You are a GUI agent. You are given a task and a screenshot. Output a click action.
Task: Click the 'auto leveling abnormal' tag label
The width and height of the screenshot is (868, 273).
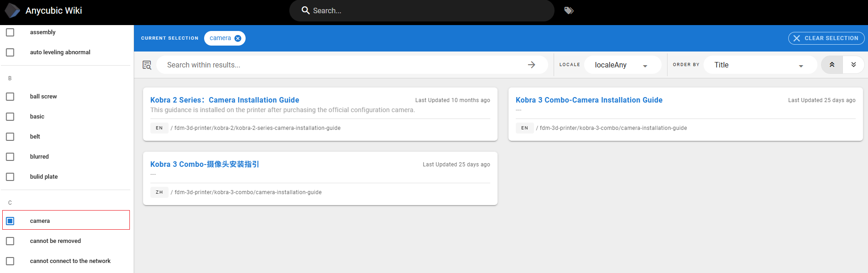point(60,52)
